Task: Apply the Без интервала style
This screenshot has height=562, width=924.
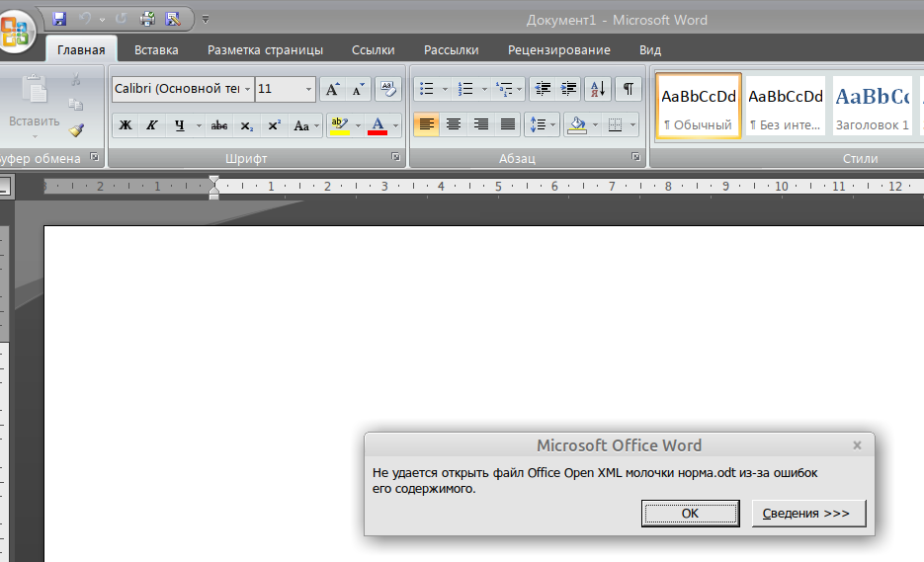Action: point(786,106)
